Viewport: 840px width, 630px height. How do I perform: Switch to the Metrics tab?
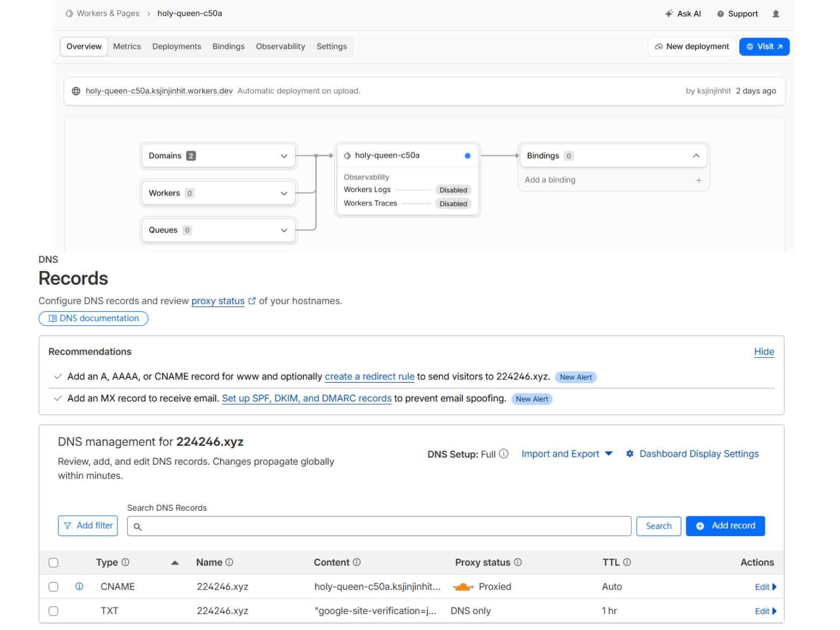pyautogui.click(x=127, y=47)
